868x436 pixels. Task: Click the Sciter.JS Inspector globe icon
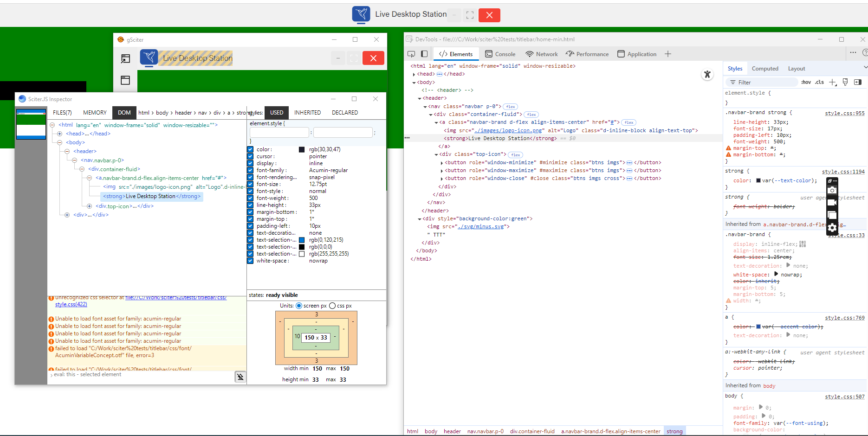pyautogui.click(x=22, y=99)
